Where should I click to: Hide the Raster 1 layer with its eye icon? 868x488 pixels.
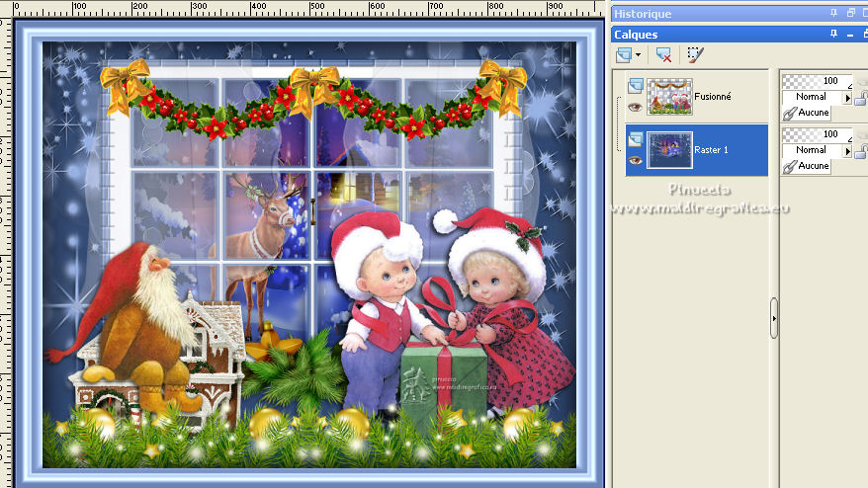[635, 160]
